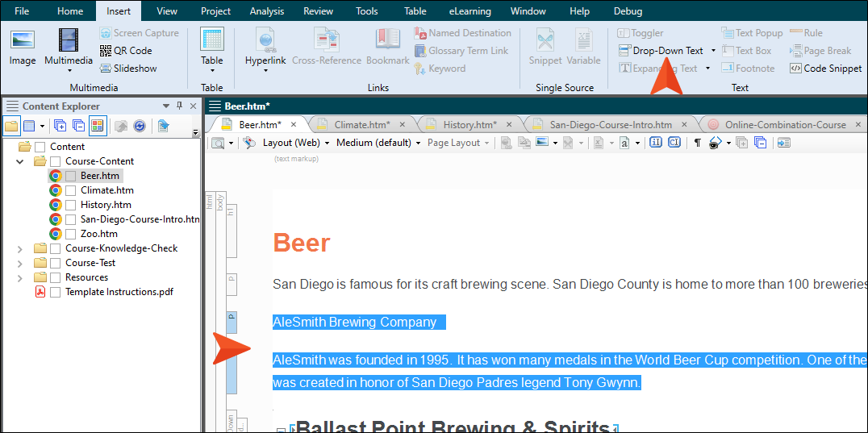Check the Template Instructions.pdf checkbox
868x433 pixels.
point(56,292)
